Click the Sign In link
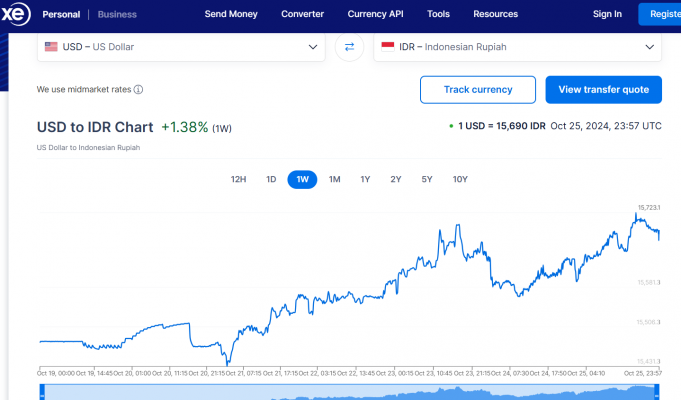This screenshot has height=400, width=681. [607, 14]
